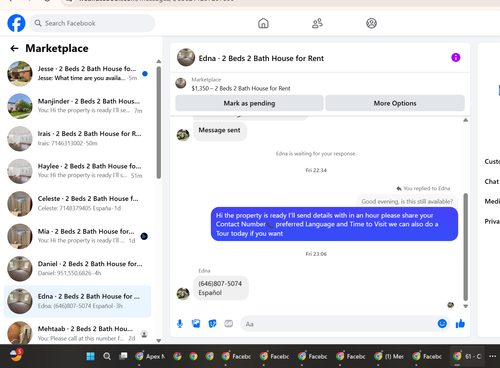Click the conversation list scrollbar thumb
The width and height of the screenshot is (500, 368).
coord(159,123)
